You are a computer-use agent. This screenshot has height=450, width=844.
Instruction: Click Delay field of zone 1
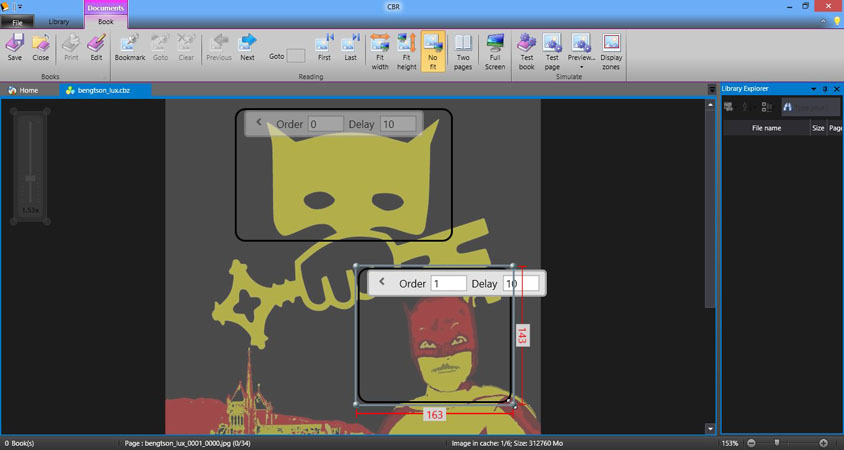[521, 284]
